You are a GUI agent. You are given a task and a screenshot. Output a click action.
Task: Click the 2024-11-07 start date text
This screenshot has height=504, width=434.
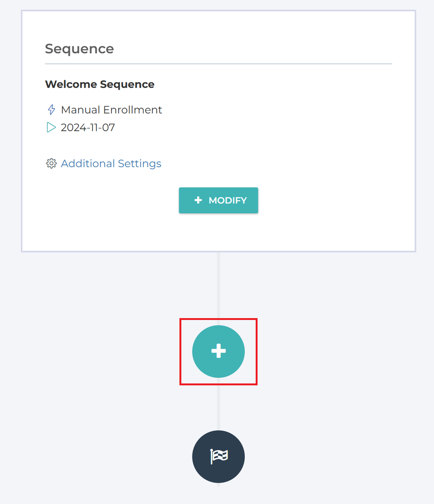[x=88, y=127]
